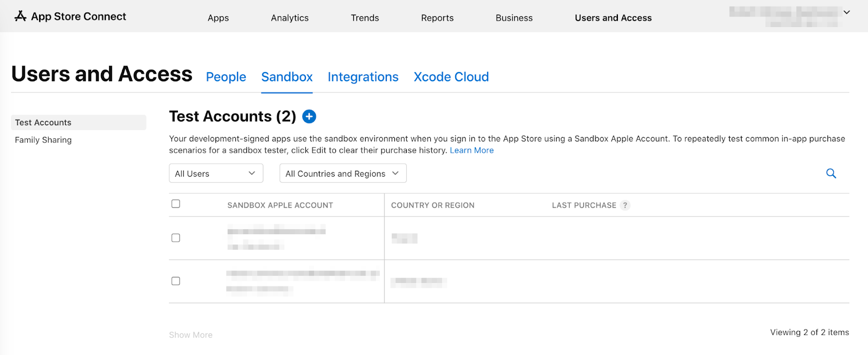Open the Learn More link

click(471, 150)
